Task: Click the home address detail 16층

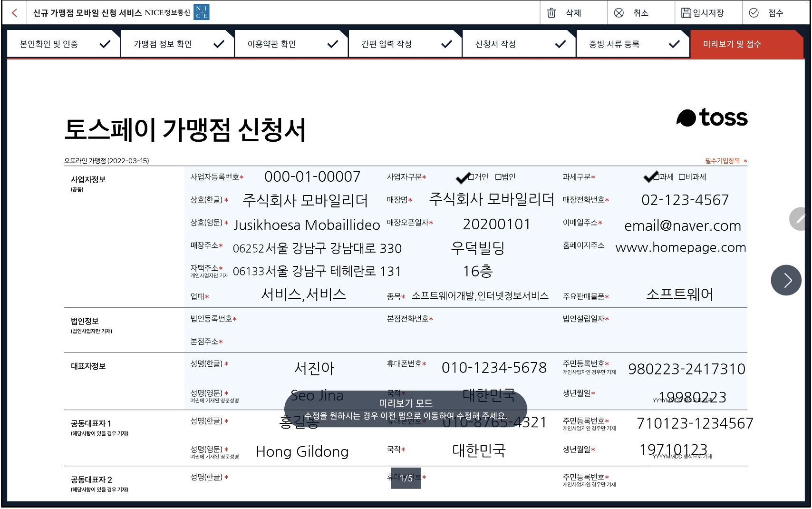Action: coord(478,271)
